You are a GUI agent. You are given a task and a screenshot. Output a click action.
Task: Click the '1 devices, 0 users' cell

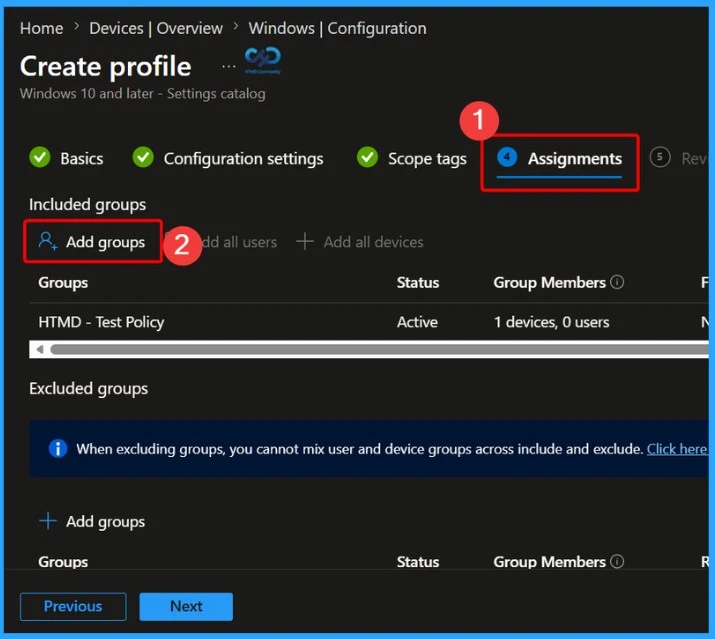point(551,322)
